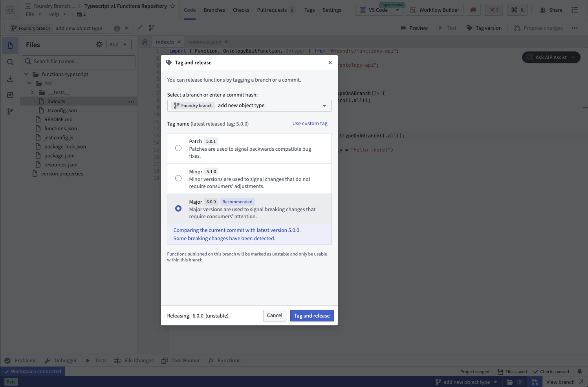Click the search icon in left sidebar
Viewport: 588px width, 387px height.
click(x=10, y=62)
